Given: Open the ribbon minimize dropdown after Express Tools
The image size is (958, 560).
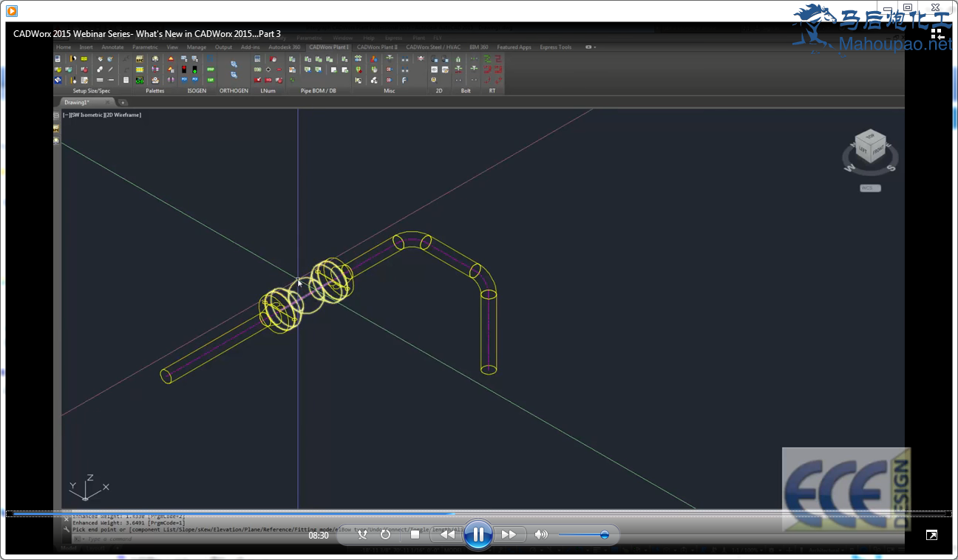Looking at the screenshot, I should (590, 47).
